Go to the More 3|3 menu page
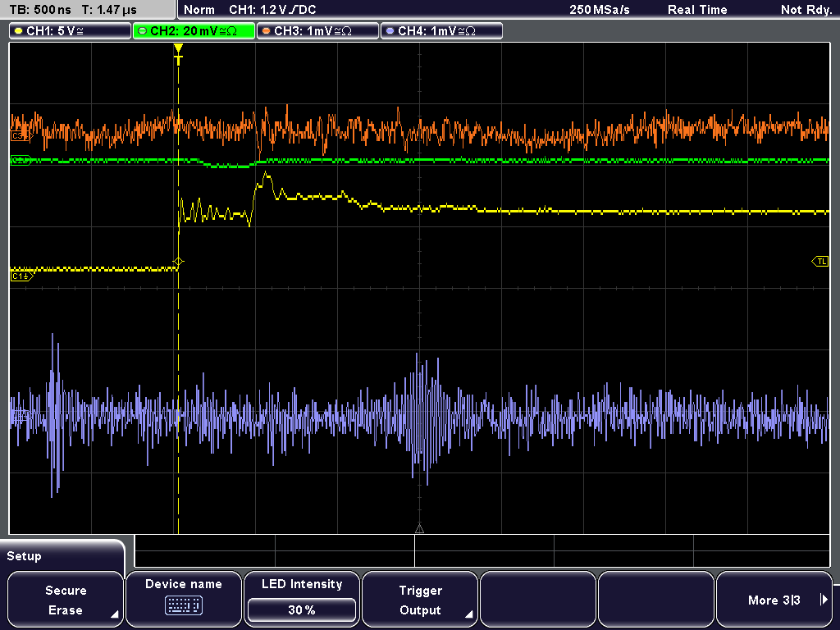The height and width of the screenshot is (630, 840). tap(774, 600)
